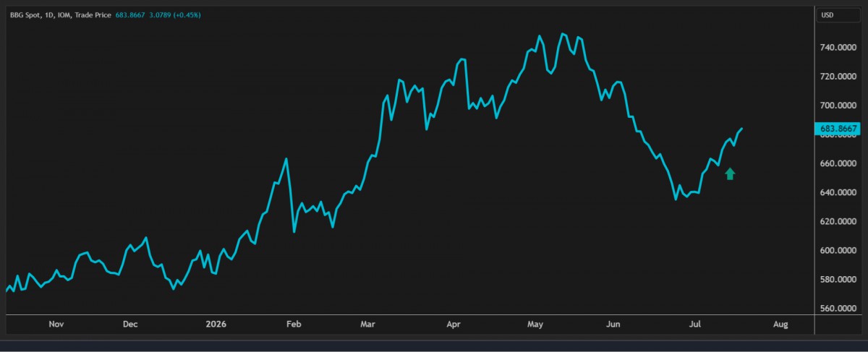This screenshot has height=352, width=868.
Task: Click the 720.0000 price axis label
Action: tap(838, 77)
